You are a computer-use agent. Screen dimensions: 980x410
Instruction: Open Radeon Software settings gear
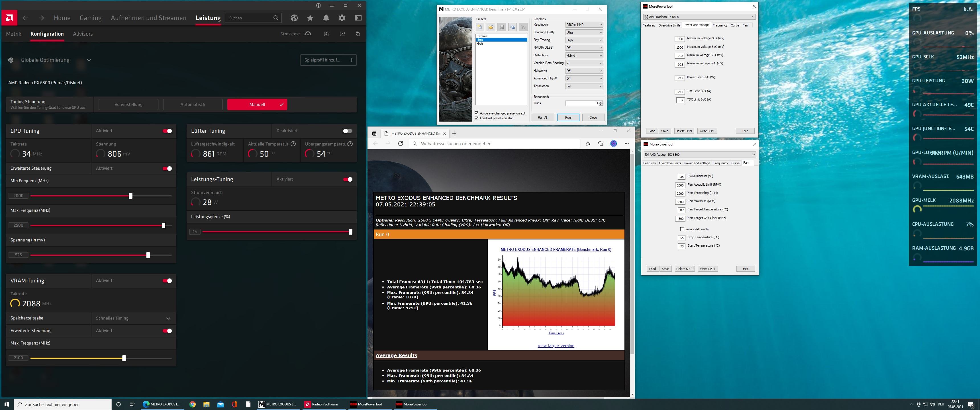click(342, 18)
